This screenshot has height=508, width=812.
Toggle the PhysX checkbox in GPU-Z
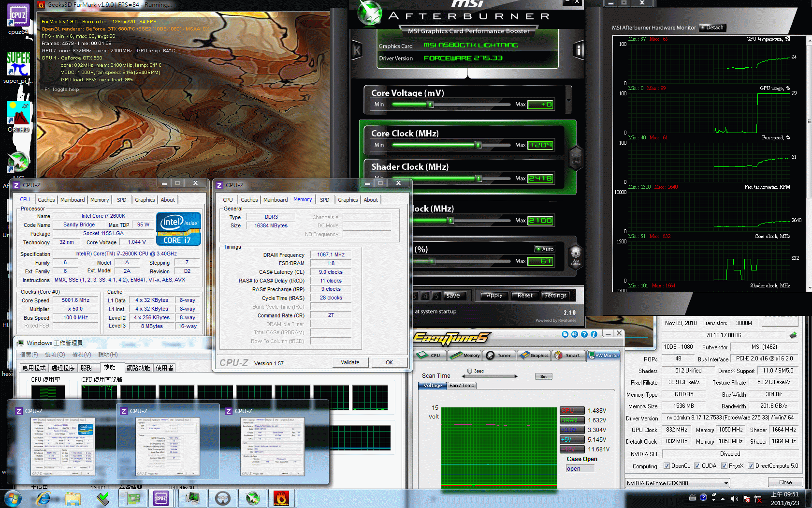click(x=724, y=466)
